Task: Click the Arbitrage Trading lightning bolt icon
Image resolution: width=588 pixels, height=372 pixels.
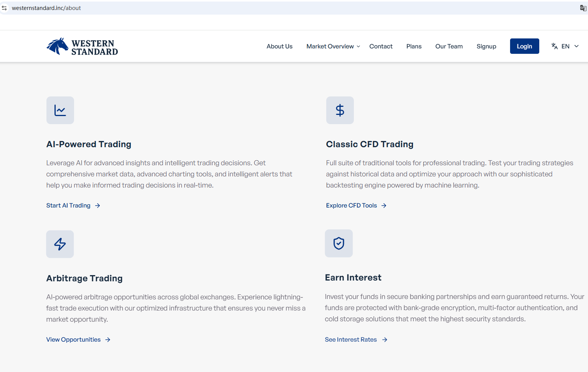Action: 60,244
